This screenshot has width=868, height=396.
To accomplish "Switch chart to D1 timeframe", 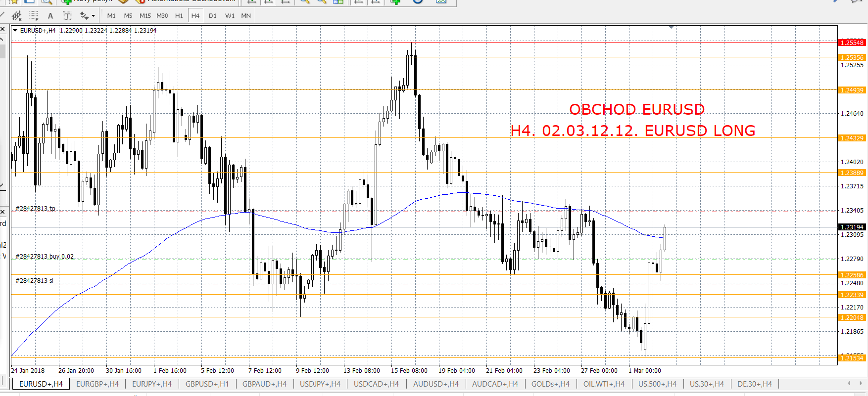I will point(212,16).
